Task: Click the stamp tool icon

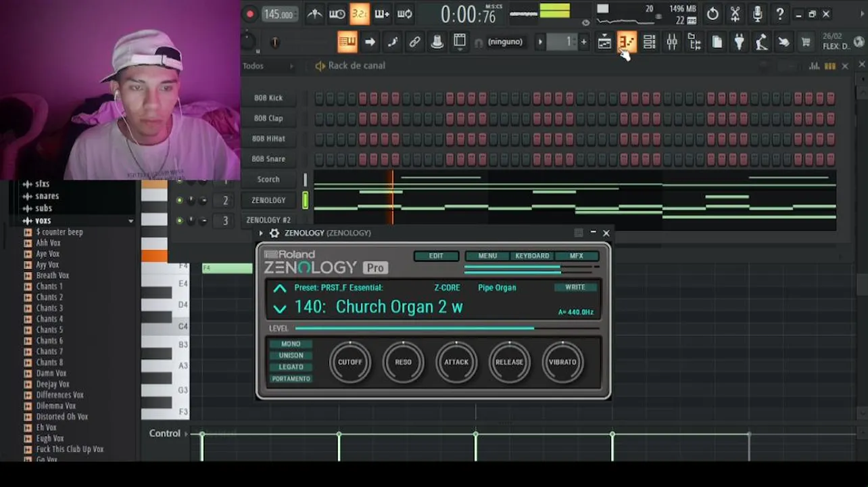Action: point(437,42)
